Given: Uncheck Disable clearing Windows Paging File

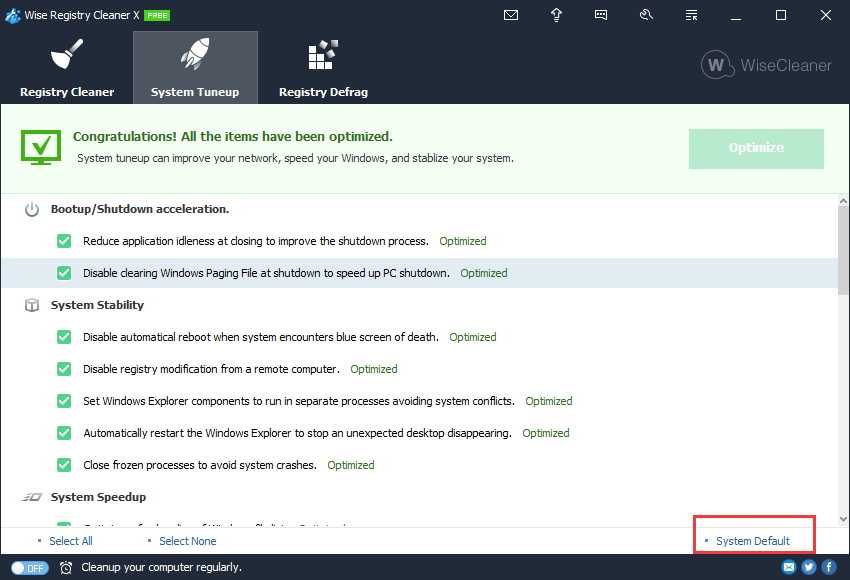Looking at the screenshot, I should (64, 273).
